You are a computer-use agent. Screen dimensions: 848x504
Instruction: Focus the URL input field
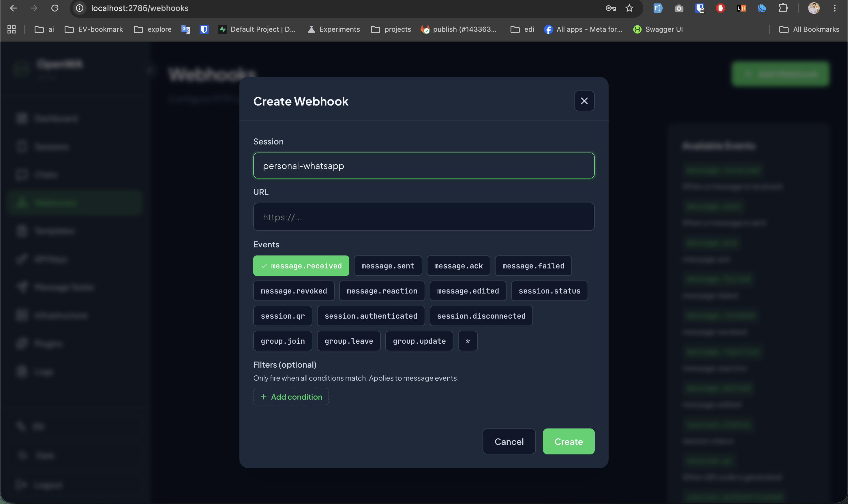coord(424,217)
